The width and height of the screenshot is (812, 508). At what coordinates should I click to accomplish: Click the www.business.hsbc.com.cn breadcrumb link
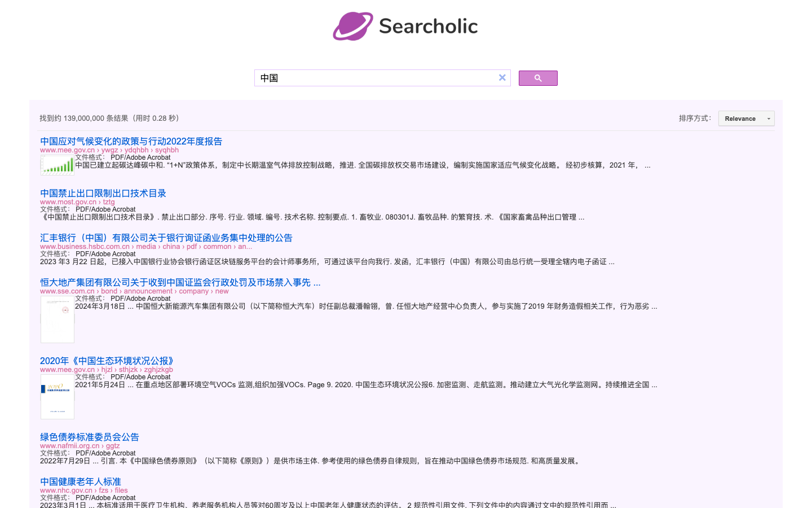point(83,246)
